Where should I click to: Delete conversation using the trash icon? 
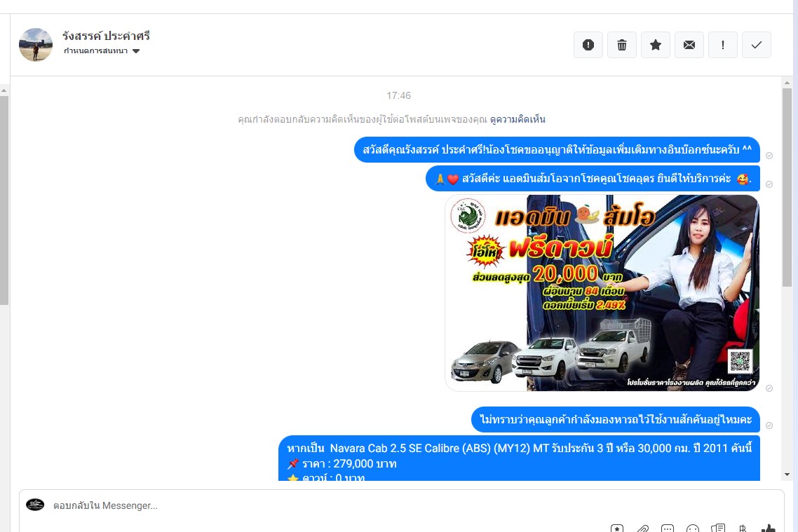click(x=621, y=45)
